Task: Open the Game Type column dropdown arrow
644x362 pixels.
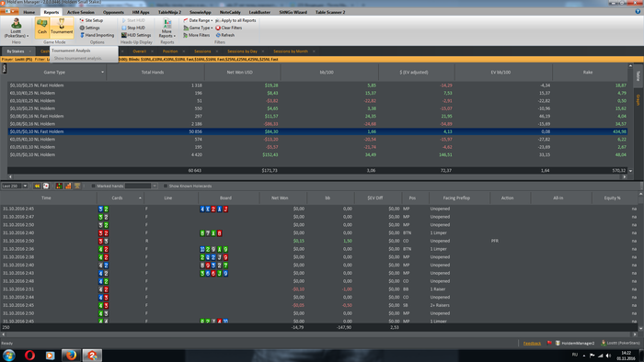Action: [102, 73]
